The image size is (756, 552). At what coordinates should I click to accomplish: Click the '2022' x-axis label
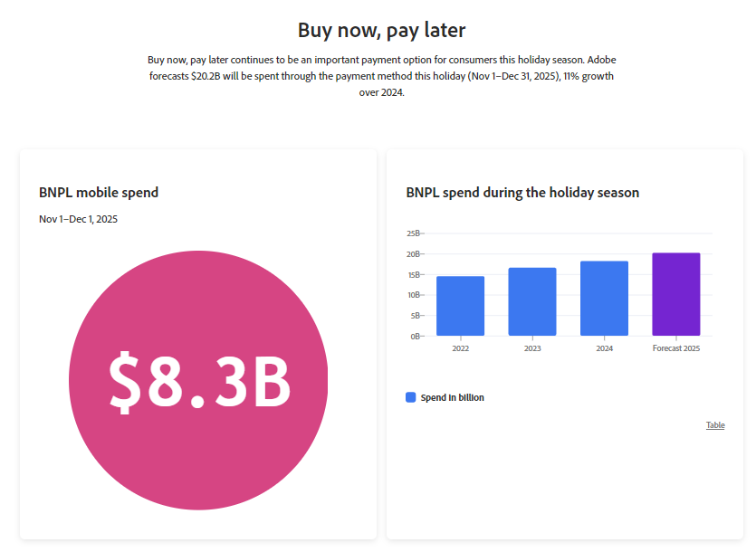(460, 348)
